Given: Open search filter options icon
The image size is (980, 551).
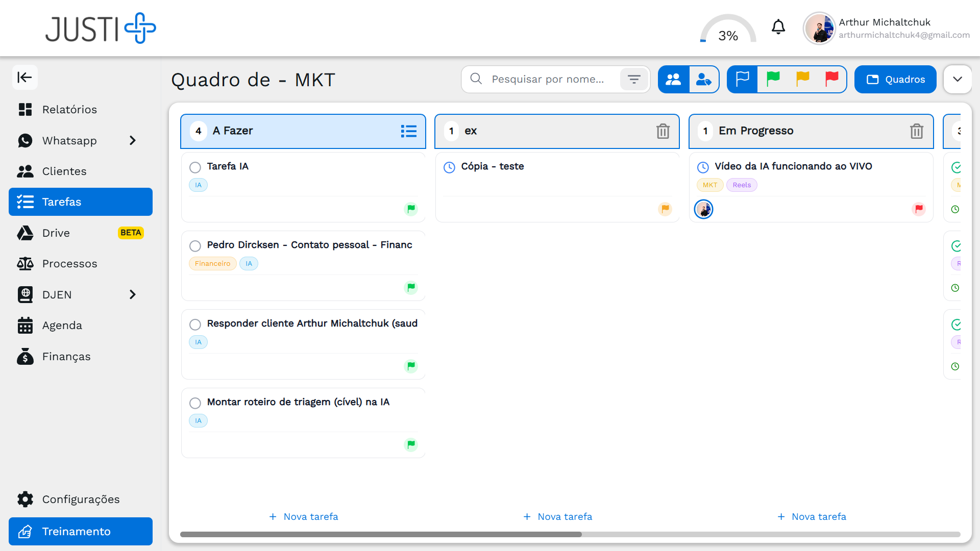Looking at the screenshot, I should point(633,79).
